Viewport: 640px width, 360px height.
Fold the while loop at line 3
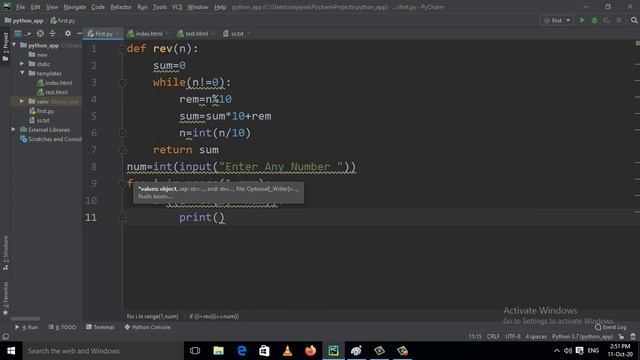click(x=122, y=83)
